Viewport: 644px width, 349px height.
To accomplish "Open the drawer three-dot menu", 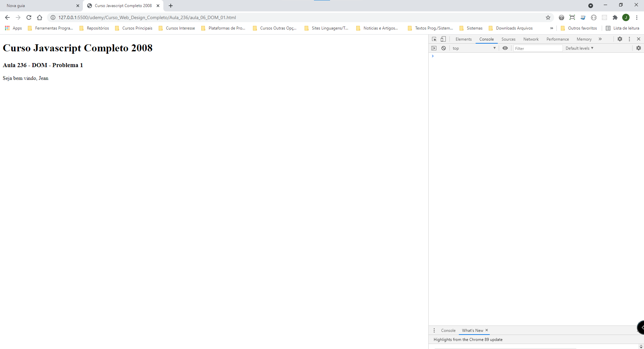I will coord(434,331).
